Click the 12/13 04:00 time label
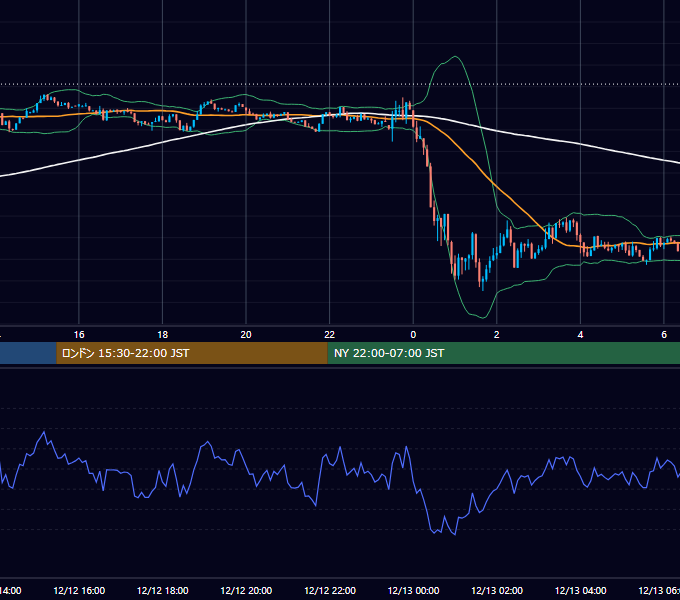Image resolution: width=680 pixels, height=600 pixels. [581, 590]
